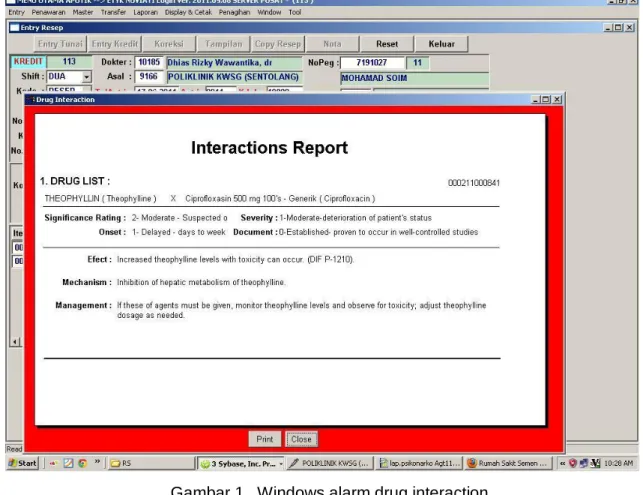Click the KREDIT label in Entry Resep

click(x=28, y=62)
